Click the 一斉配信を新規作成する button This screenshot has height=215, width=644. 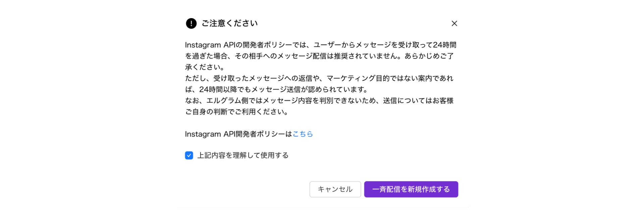point(411,189)
